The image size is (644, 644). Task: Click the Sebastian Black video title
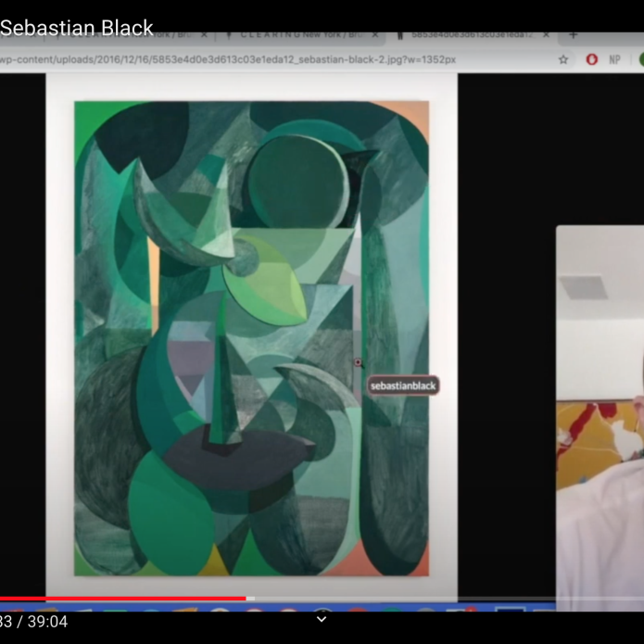76,28
